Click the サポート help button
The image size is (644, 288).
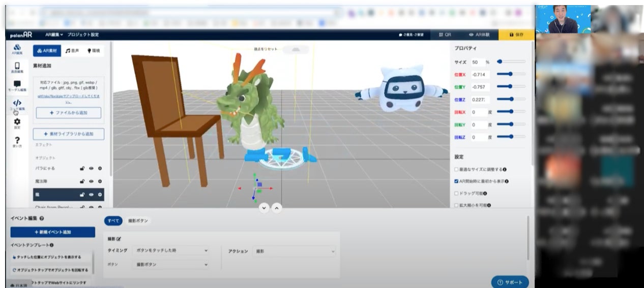click(510, 282)
